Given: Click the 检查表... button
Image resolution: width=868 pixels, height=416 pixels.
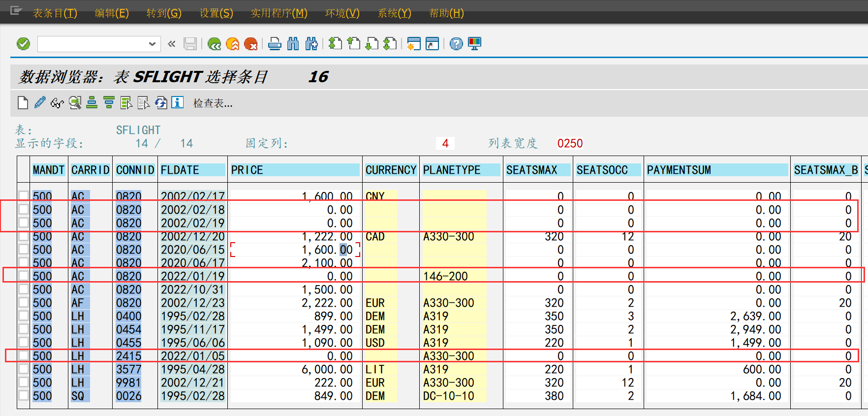Looking at the screenshot, I should (213, 103).
